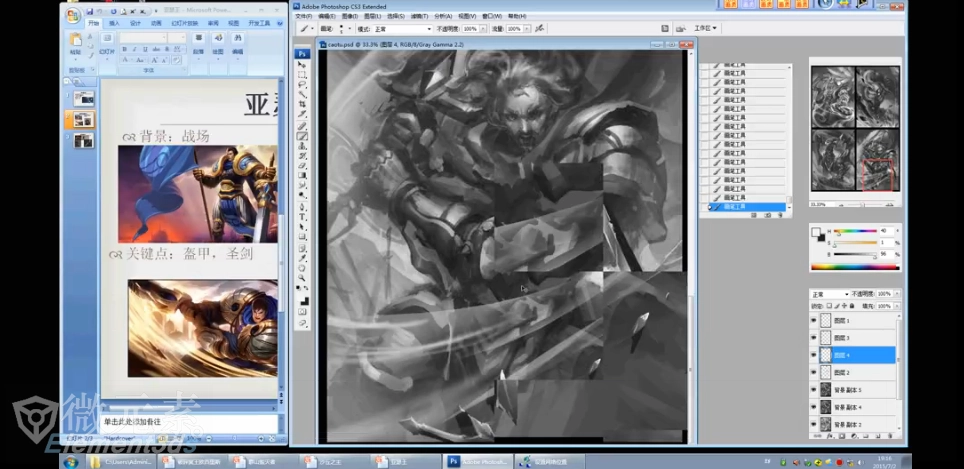Viewport: 964px width, 469px height.
Task: Open the 滤镜(T) menu
Action: pos(421,16)
